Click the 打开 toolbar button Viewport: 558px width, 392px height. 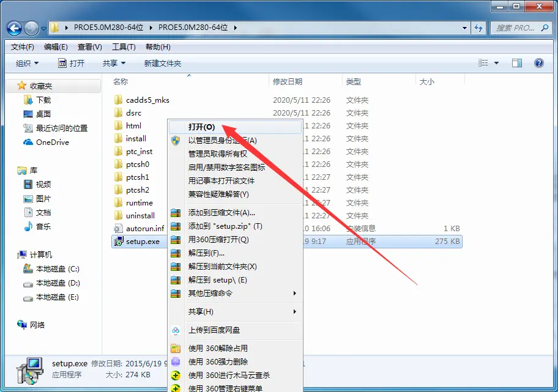coord(72,63)
